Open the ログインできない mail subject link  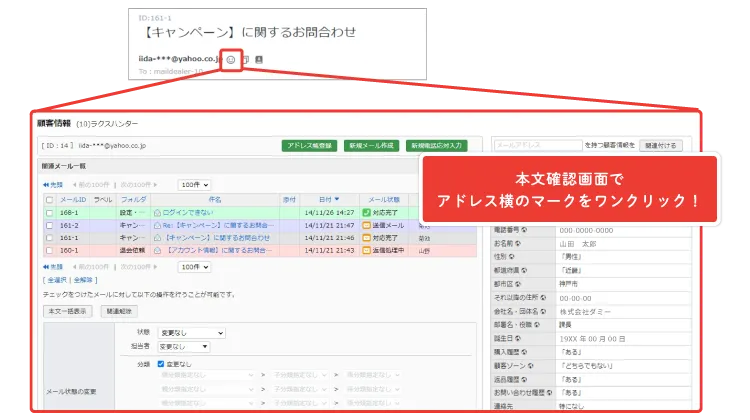point(188,212)
